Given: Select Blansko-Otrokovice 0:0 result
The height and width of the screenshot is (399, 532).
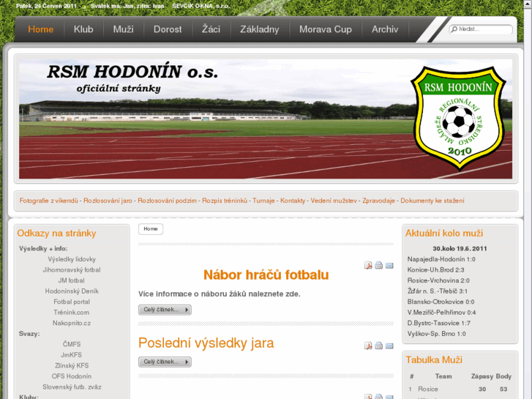Looking at the screenshot, I should [x=441, y=302].
